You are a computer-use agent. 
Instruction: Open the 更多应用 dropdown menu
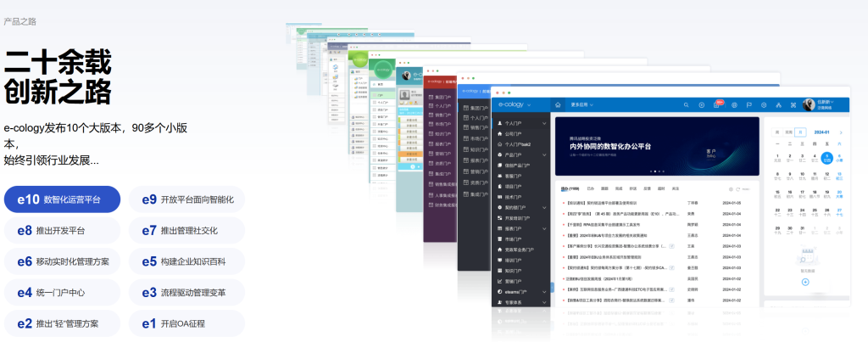tap(582, 104)
